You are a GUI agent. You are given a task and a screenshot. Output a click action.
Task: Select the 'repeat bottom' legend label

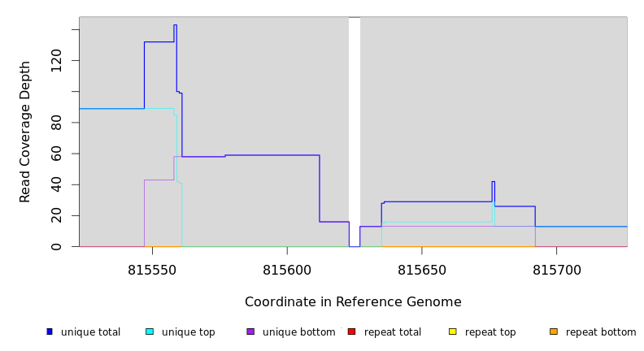pos(601,332)
